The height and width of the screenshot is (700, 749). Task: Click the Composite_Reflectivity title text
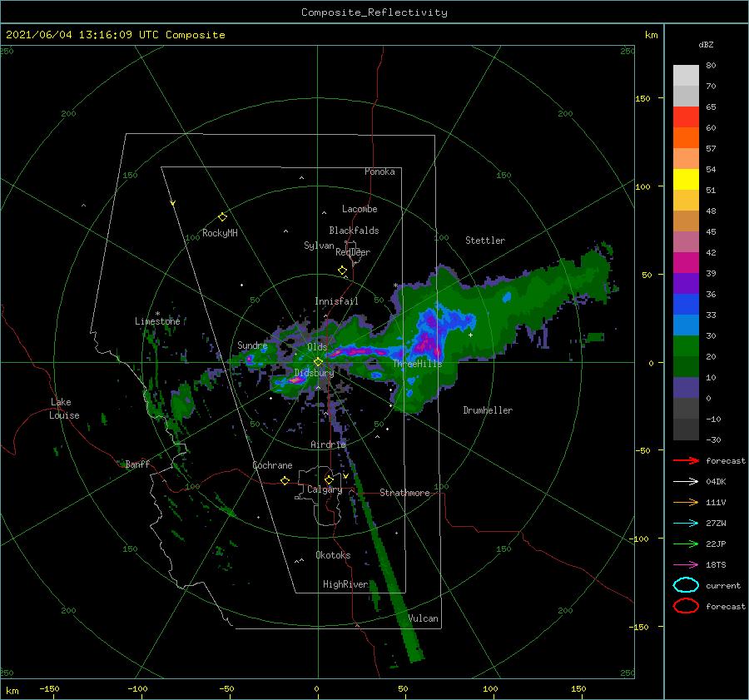click(374, 12)
